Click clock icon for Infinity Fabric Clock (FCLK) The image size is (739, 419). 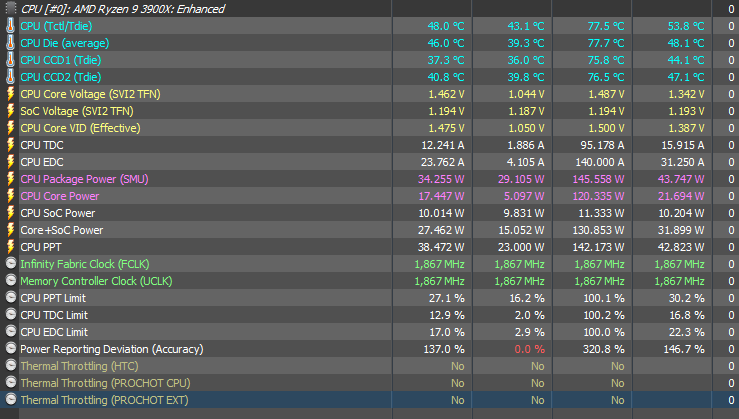[10, 263]
